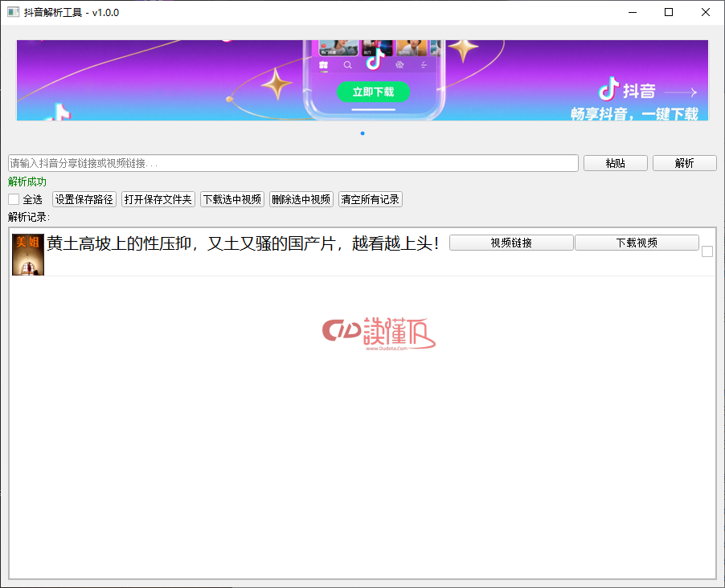Click the 解析记录 label
The image size is (725, 588).
[29, 217]
